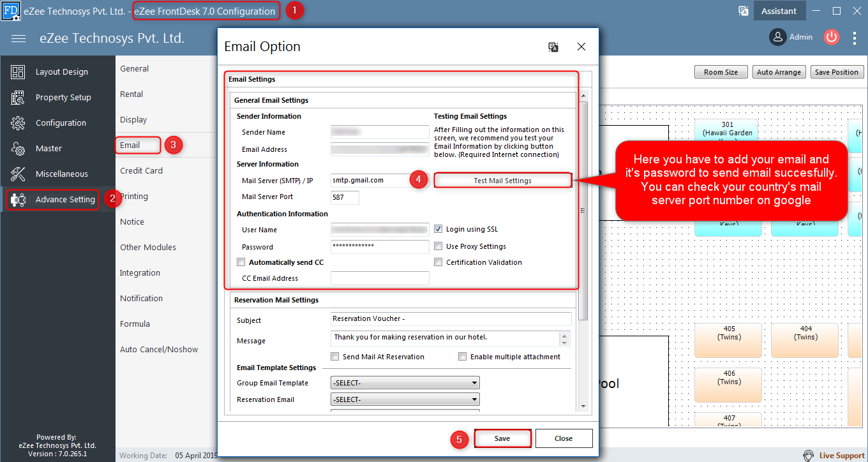Select room 404 Twins tile
Image resolution: width=868 pixels, height=462 pixels.
coord(805,340)
